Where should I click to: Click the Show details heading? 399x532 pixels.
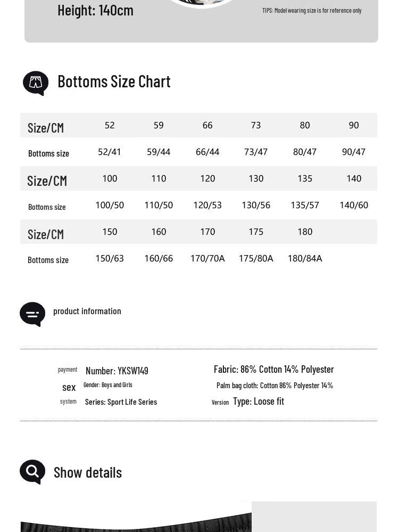88,473
